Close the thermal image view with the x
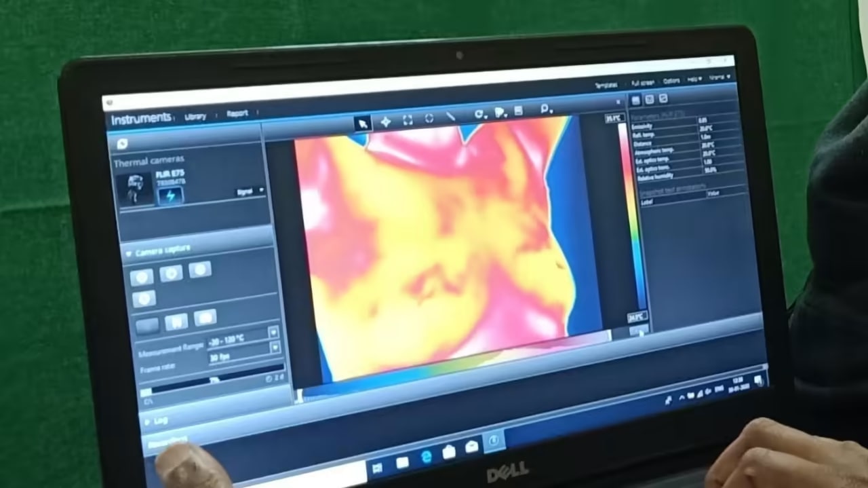868x488 pixels. click(618, 101)
